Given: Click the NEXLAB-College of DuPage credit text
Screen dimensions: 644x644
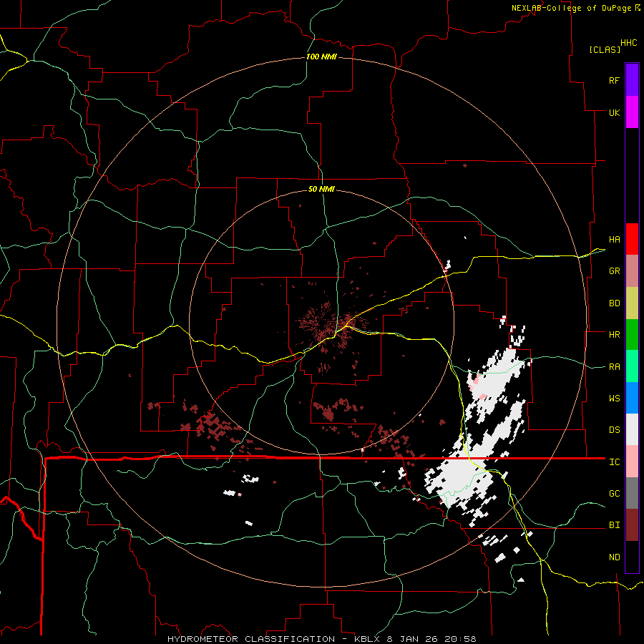Looking at the screenshot, I should [x=572, y=8].
